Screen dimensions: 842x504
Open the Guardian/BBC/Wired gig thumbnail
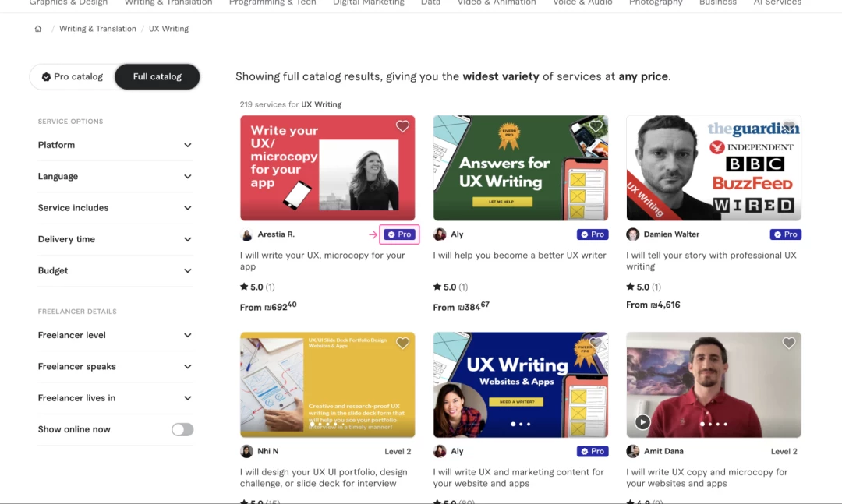713,168
